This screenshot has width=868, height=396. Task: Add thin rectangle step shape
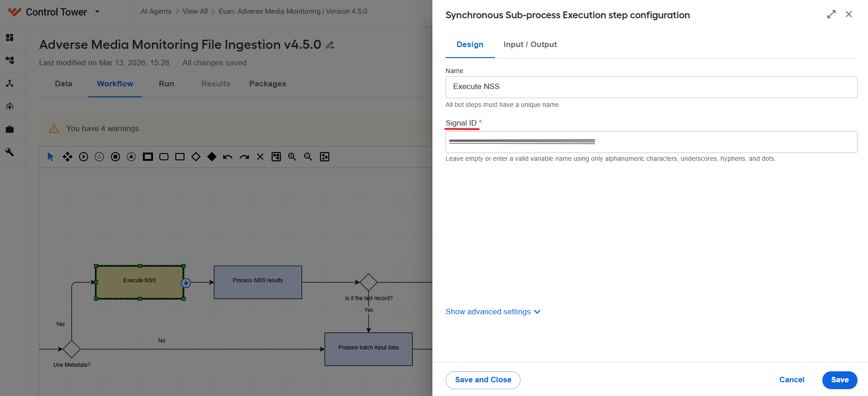[180, 157]
